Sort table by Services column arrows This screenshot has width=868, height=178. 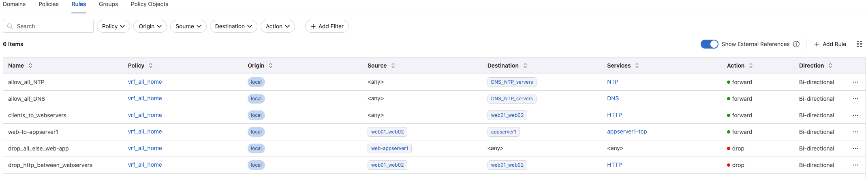coord(637,66)
